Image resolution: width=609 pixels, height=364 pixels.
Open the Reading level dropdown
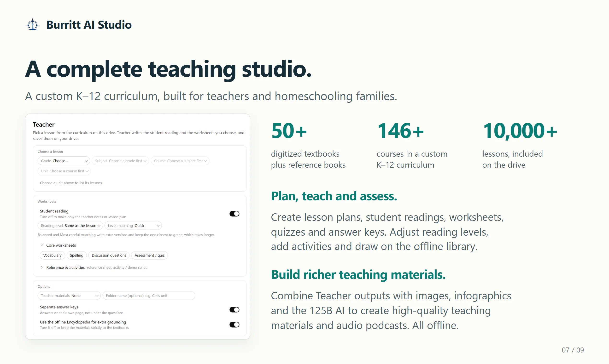pyautogui.click(x=70, y=226)
